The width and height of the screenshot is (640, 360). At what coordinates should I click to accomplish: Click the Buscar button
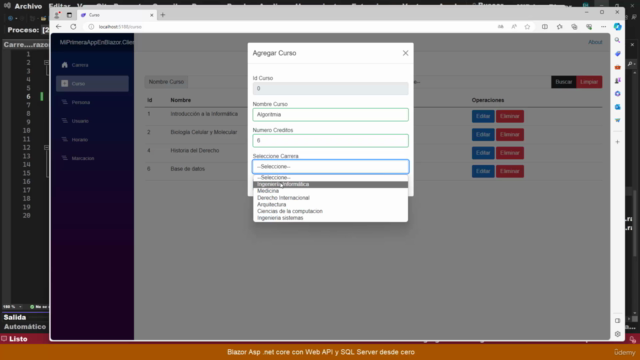click(x=563, y=82)
